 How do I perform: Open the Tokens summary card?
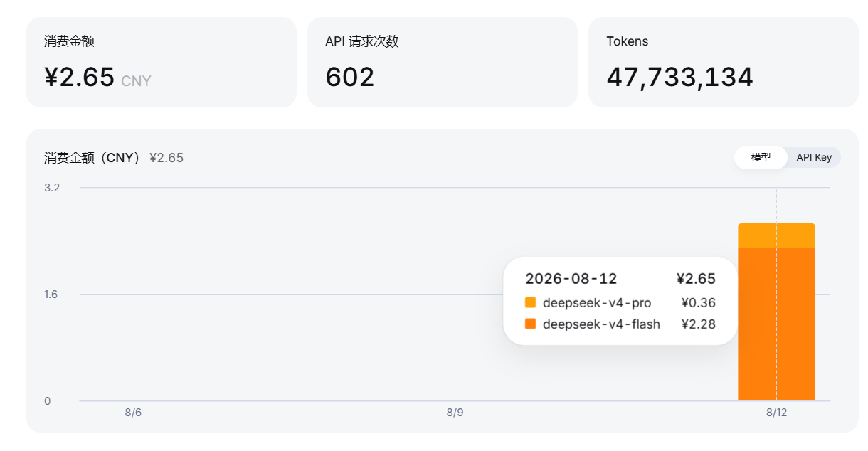point(724,62)
